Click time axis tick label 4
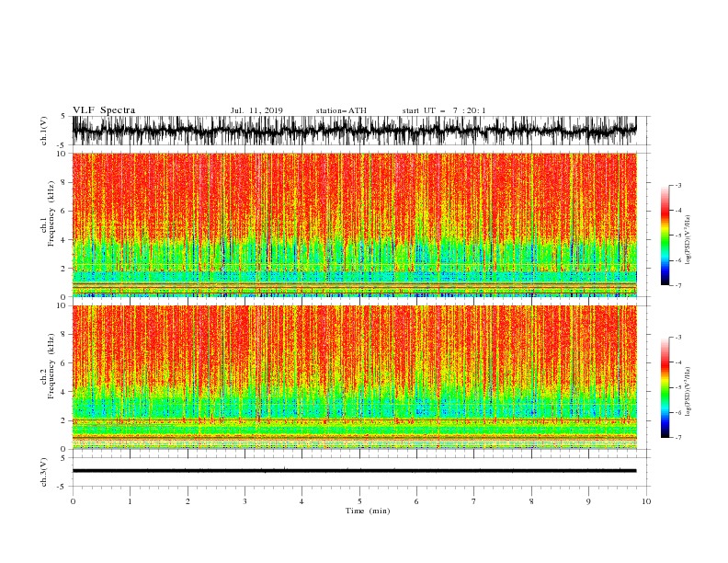 pos(301,501)
